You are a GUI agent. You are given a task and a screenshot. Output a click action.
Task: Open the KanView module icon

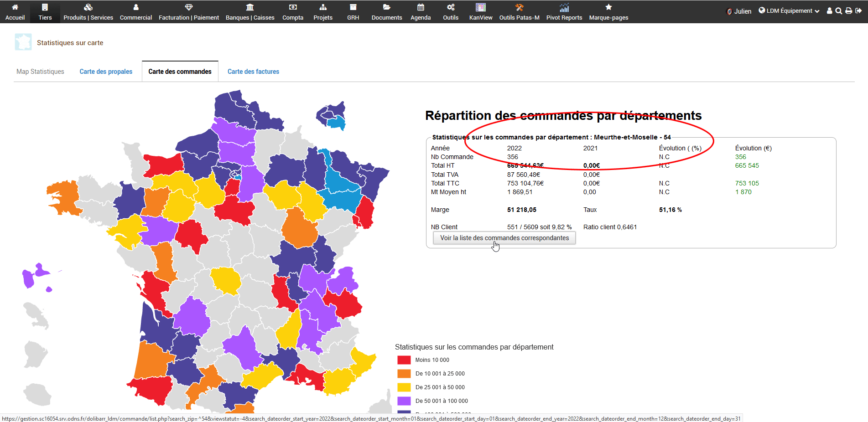(480, 8)
